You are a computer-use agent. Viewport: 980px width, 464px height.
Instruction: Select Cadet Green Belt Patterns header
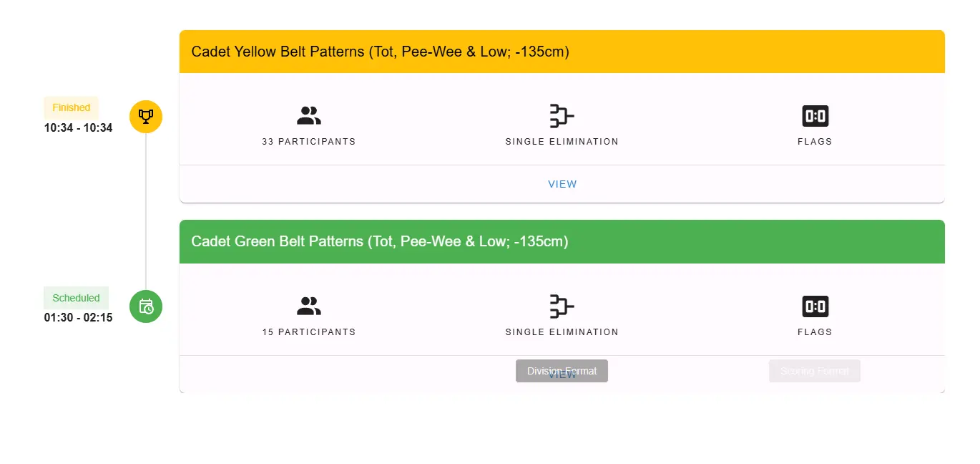379,241
